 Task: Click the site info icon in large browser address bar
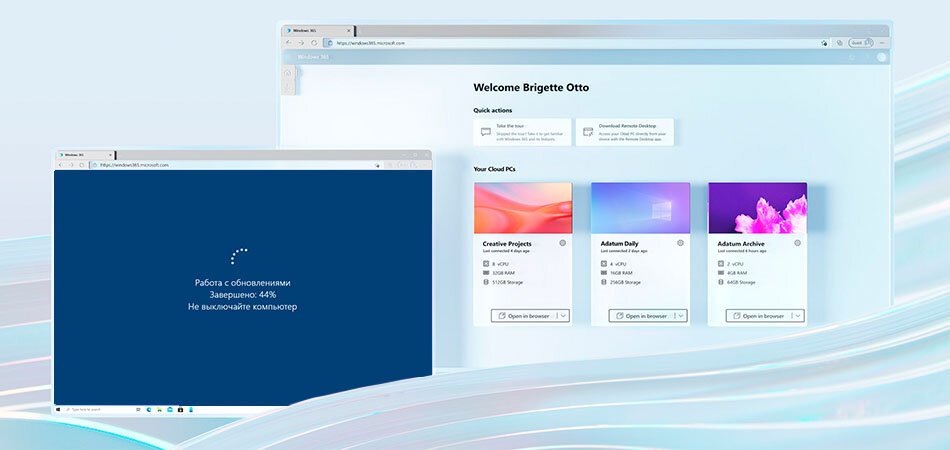coord(330,43)
